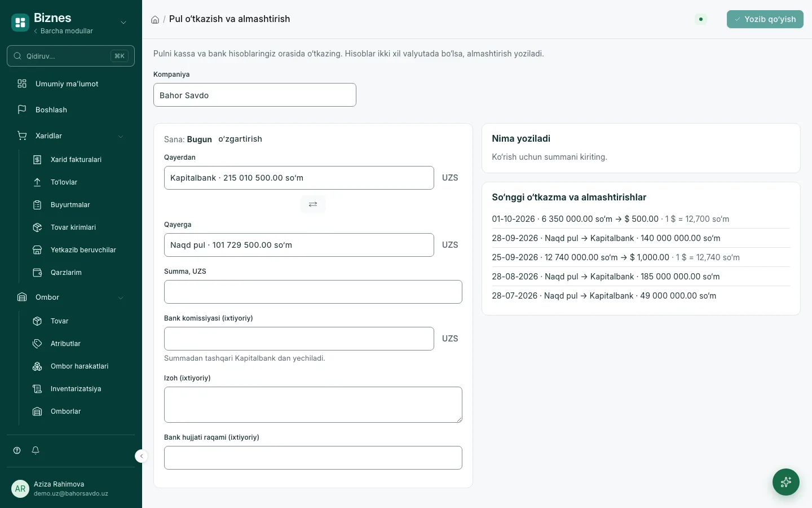Image resolution: width=812 pixels, height=508 pixels.
Task: Focus the Bank komissiyasi field
Action: click(x=299, y=339)
